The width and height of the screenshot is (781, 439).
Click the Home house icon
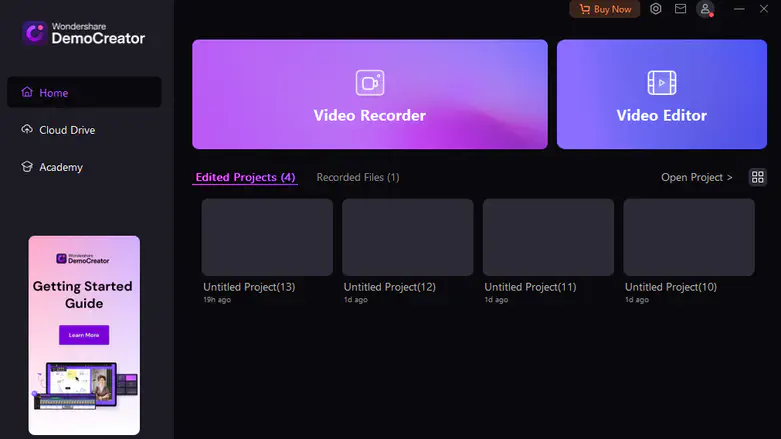[x=27, y=92]
